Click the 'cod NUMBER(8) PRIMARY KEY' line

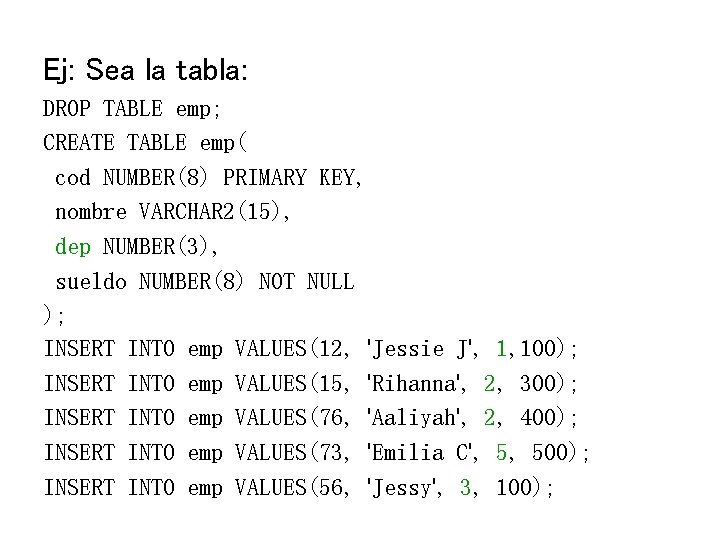tap(208, 177)
